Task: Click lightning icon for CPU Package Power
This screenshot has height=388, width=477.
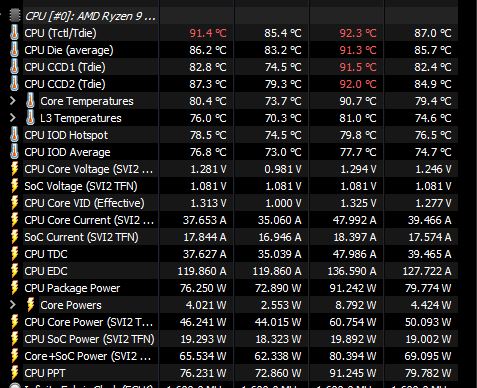Action: [14, 288]
